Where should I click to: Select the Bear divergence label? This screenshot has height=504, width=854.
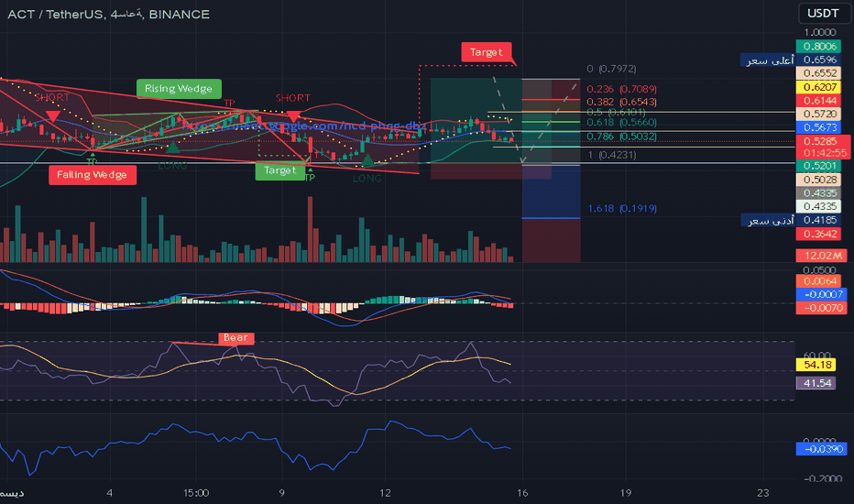click(x=235, y=338)
